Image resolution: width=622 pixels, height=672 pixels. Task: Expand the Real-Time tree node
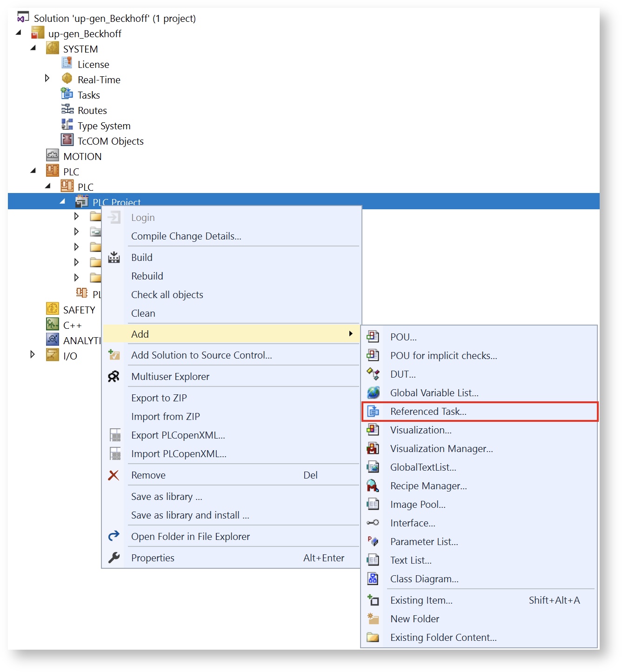coord(47,78)
